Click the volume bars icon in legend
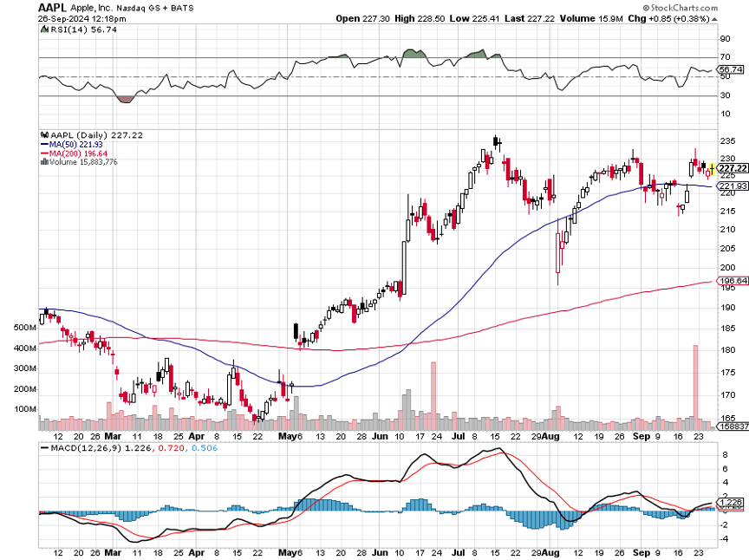Image resolution: width=749 pixels, height=560 pixels. coord(44,162)
